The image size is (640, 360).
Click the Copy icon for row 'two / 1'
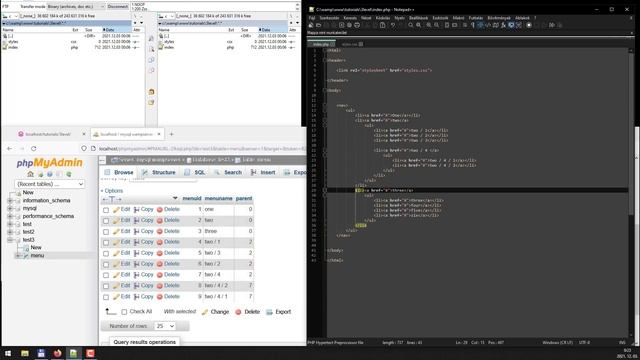pyautogui.click(x=137, y=242)
